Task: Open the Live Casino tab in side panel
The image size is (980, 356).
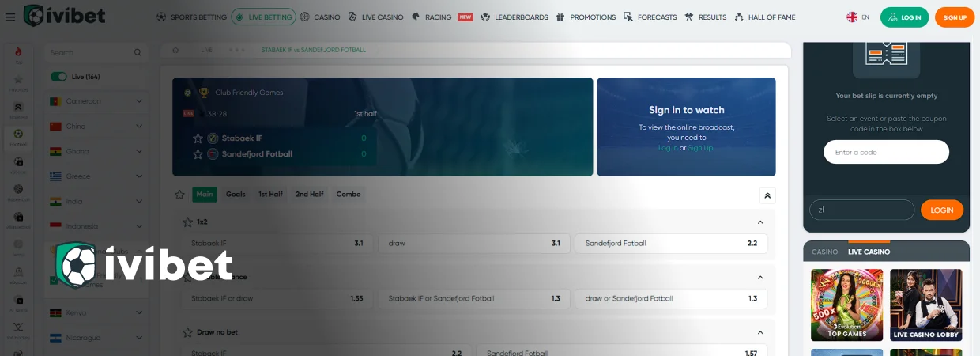Action: click(869, 252)
